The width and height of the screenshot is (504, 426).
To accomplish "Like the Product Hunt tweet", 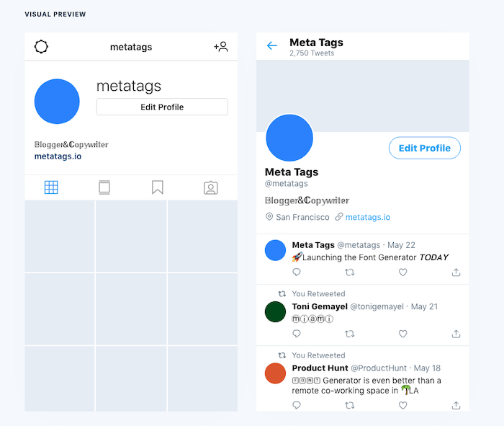I will click(x=403, y=406).
